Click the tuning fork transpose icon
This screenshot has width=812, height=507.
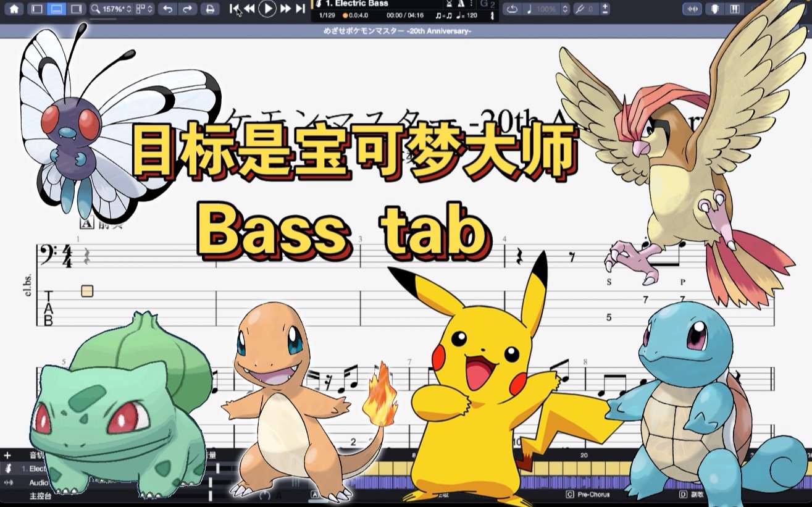pyautogui.click(x=579, y=9)
